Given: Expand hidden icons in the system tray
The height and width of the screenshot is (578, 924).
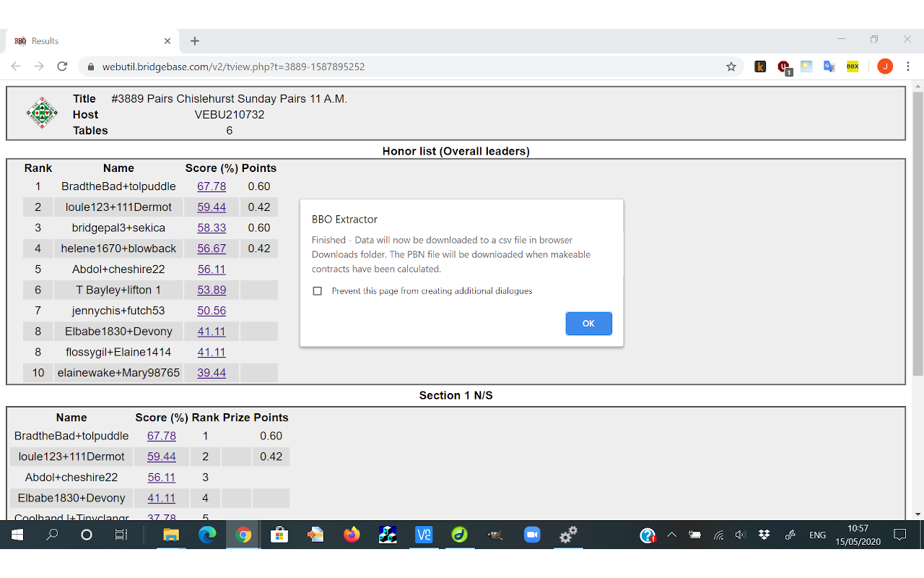Looking at the screenshot, I should (x=671, y=535).
